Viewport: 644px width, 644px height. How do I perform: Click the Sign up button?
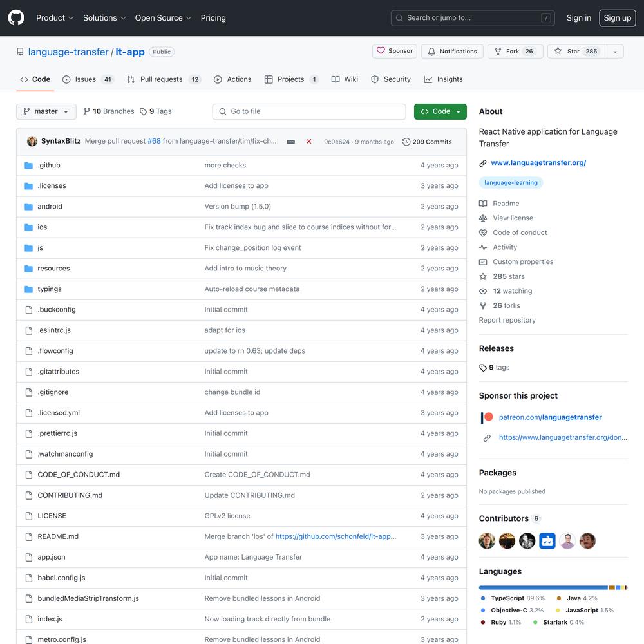click(x=617, y=17)
